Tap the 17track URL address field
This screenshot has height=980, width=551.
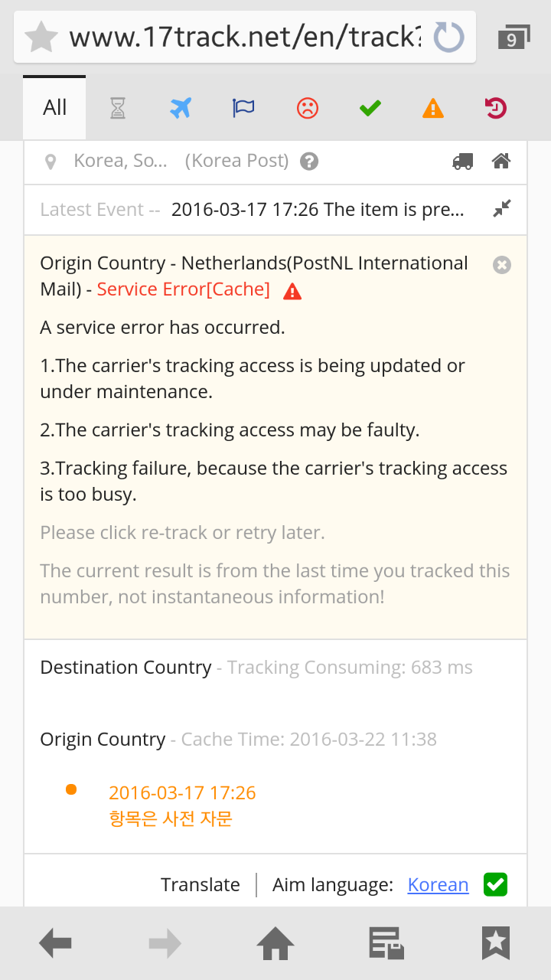(245, 37)
